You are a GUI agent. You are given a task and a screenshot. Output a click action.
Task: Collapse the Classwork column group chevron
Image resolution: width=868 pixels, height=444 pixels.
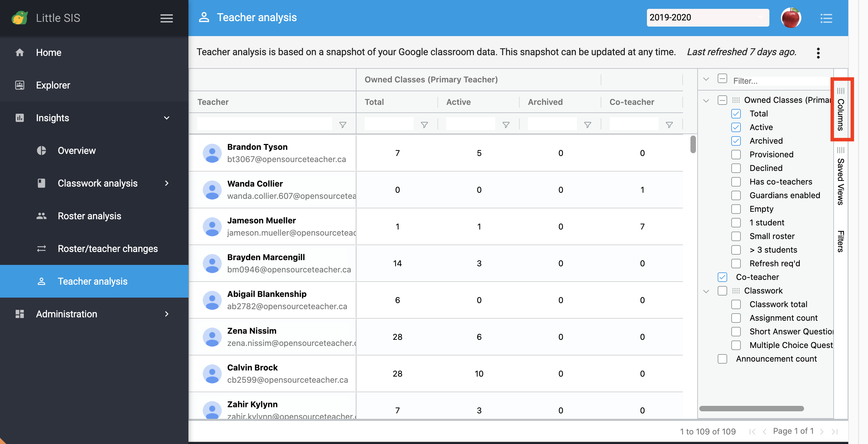point(706,291)
